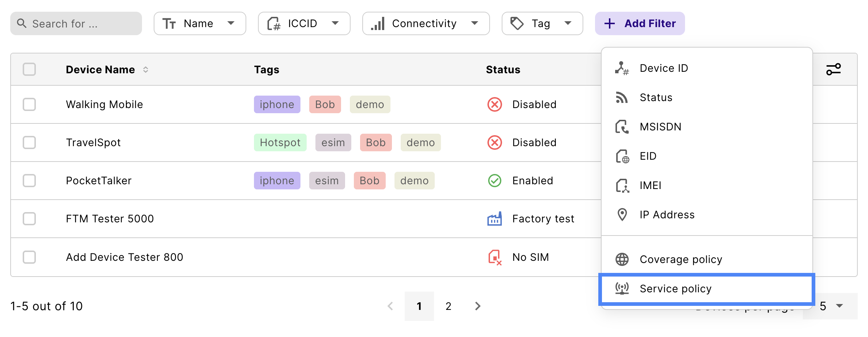Click the No SIM status icon

[x=494, y=257]
